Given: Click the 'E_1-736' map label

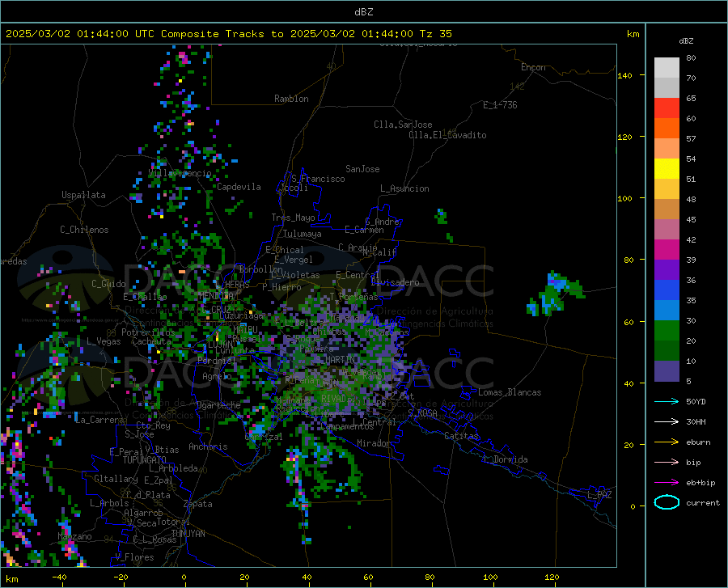Looking at the screenshot, I should [500, 105].
